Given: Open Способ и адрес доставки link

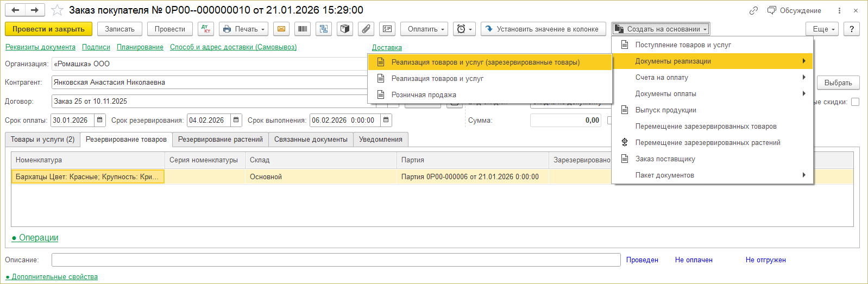Looking at the screenshot, I should pos(234,47).
